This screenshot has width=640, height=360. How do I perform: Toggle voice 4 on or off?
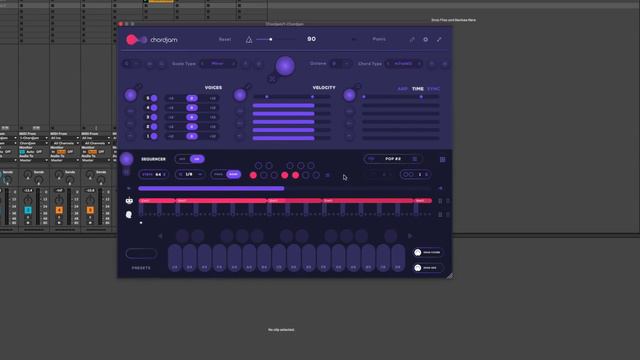click(154, 108)
